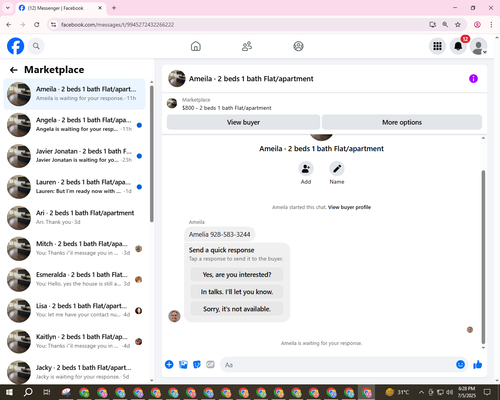The image size is (500, 400).
Task: Send quick reply 'In talks. I'll let you know.'
Action: pos(237,292)
